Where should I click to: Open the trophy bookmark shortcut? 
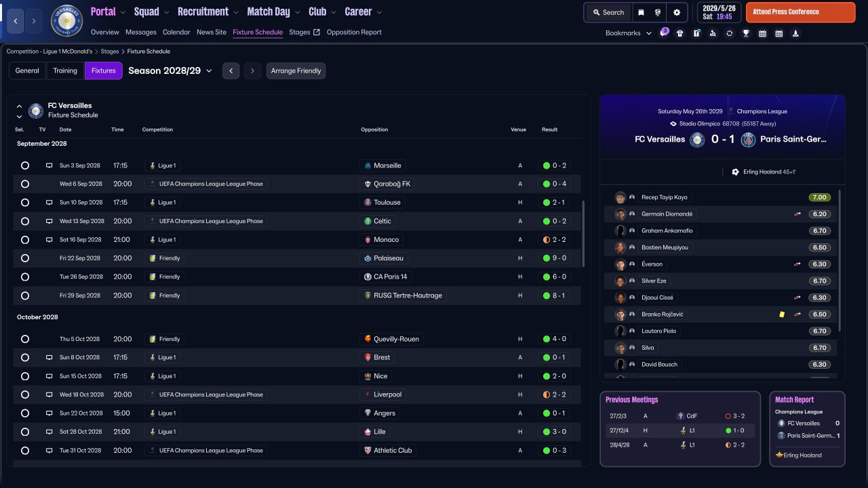746,33
